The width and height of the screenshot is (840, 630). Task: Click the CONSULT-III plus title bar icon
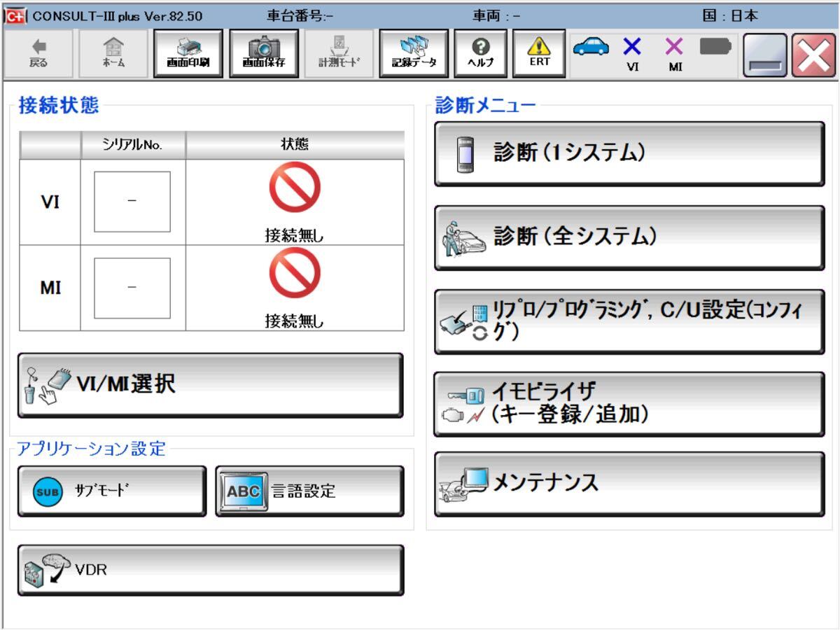click(15, 16)
